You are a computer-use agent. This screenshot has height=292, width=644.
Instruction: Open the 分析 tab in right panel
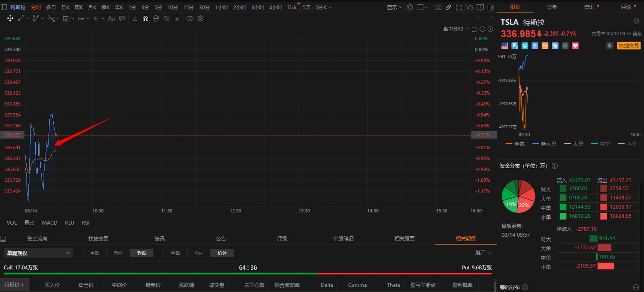point(552,7)
